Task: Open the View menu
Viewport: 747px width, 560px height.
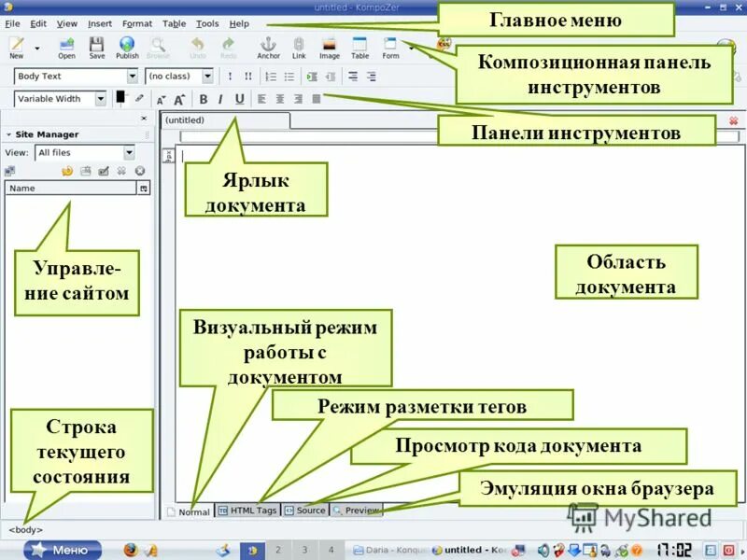Action: (x=66, y=23)
